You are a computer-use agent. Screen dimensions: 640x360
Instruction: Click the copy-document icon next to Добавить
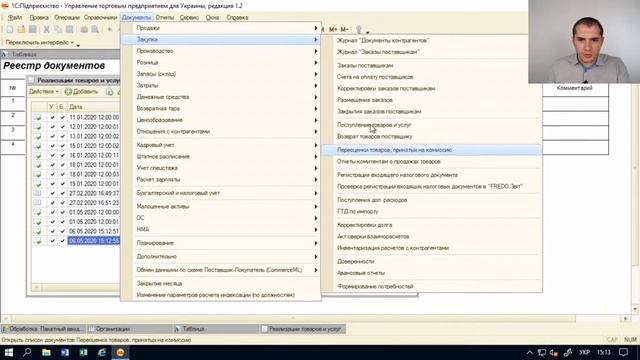click(x=109, y=91)
